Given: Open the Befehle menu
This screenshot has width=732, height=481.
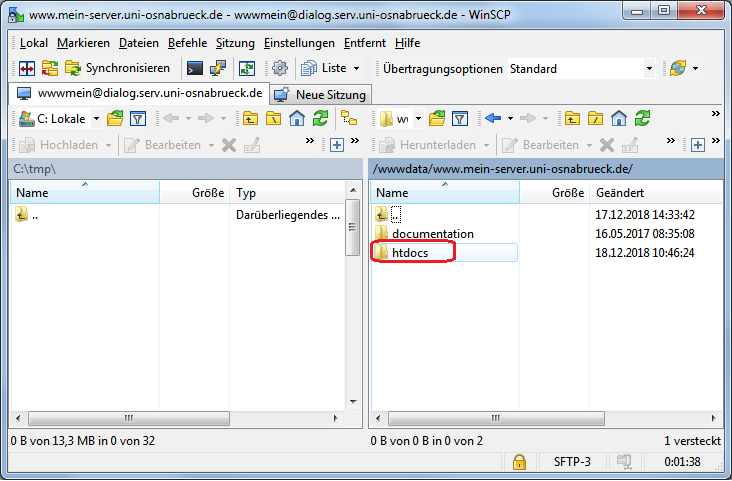Looking at the screenshot, I should 188,43.
